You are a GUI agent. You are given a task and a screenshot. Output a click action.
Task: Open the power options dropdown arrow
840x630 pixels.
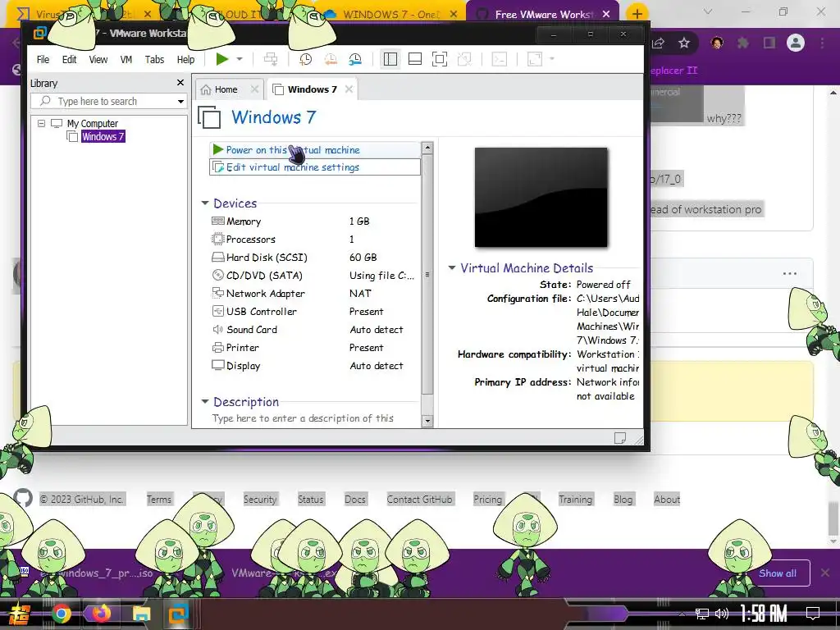(240, 59)
